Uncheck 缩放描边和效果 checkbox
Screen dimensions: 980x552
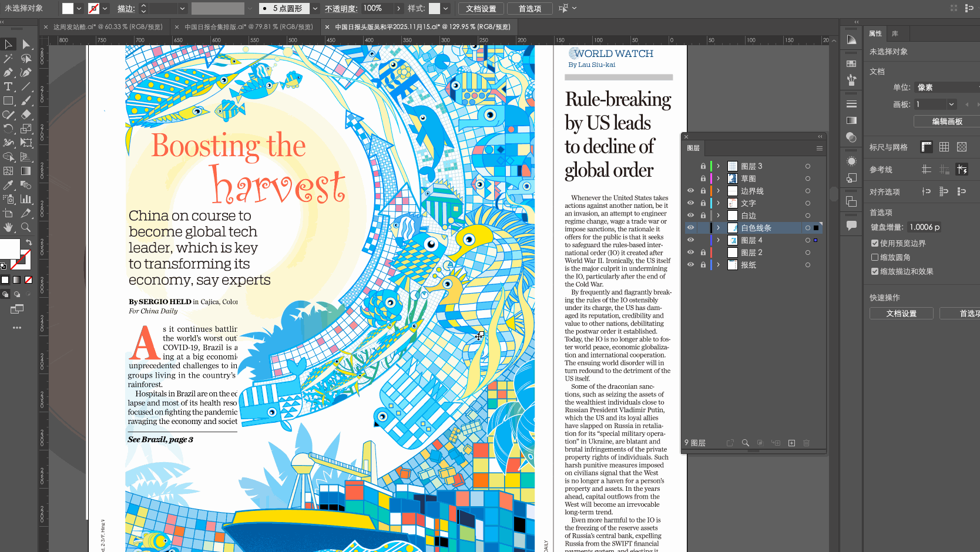(874, 271)
